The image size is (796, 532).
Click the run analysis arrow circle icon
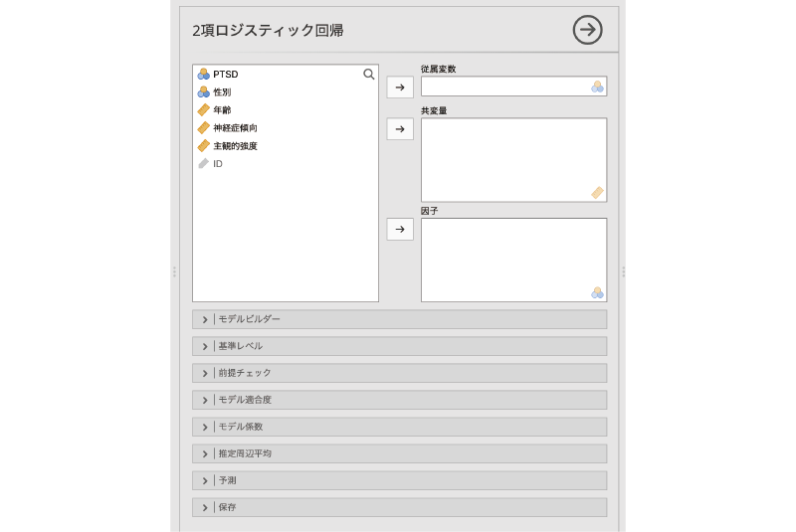click(x=587, y=30)
